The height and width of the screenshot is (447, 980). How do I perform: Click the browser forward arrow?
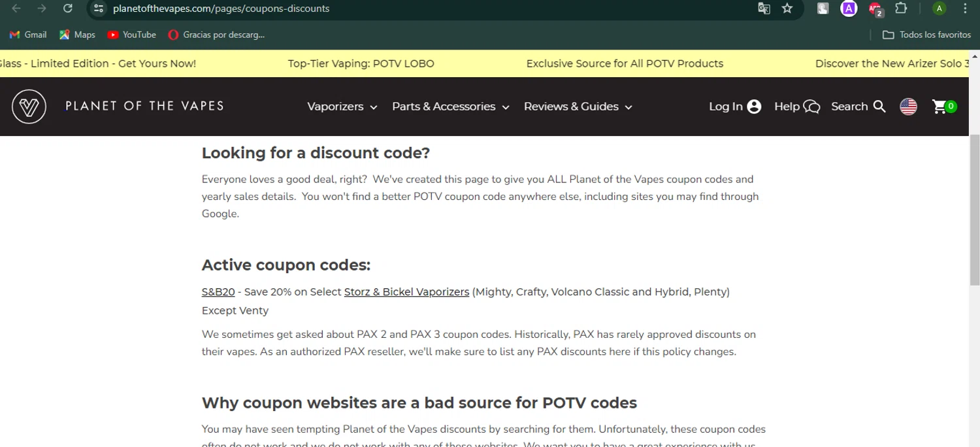point(42,8)
